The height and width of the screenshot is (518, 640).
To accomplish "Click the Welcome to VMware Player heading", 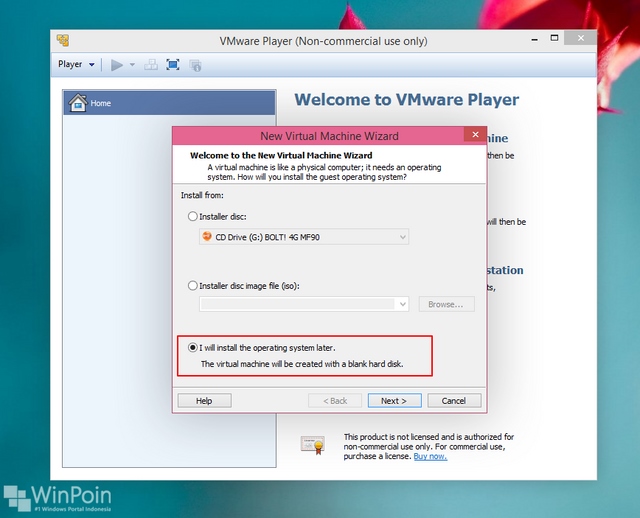I will (407, 100).
